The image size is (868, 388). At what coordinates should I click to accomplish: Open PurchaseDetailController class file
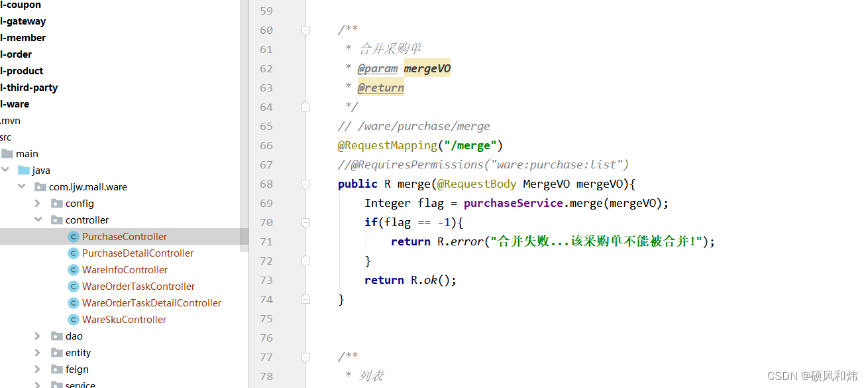[138, 253]
